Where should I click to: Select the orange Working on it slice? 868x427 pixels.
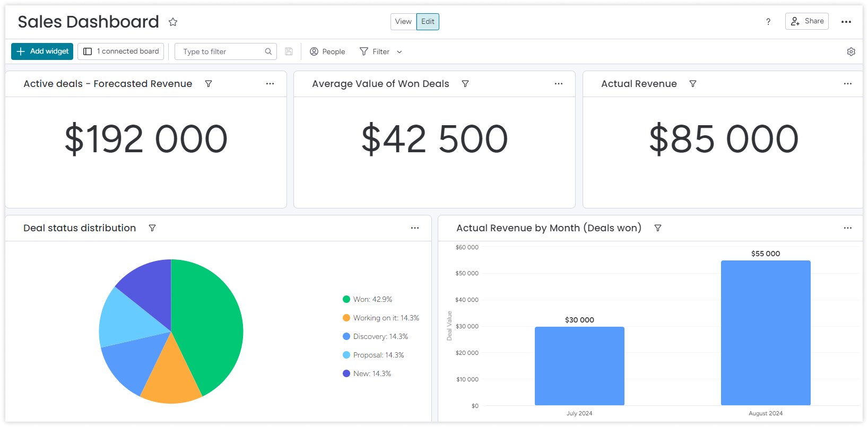click(171, 377)
